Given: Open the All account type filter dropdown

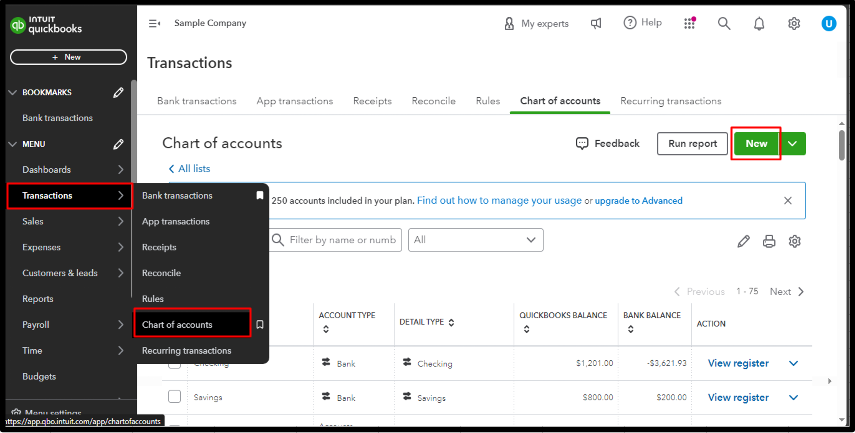Looking at the screenshot, I should 475,240.
